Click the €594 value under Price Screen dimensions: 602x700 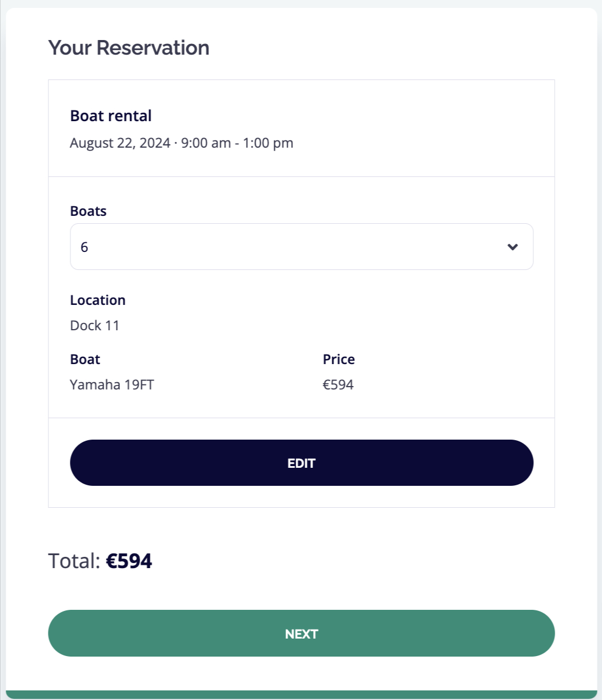click(x=338, y=384)
